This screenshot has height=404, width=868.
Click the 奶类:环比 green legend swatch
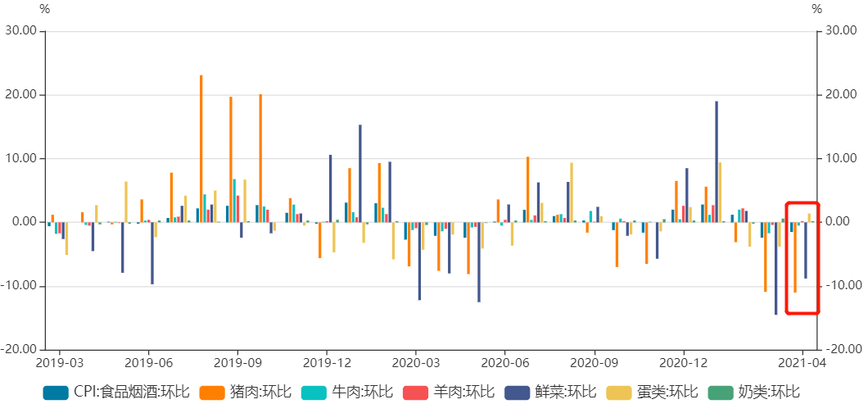pyautogui.click(x=721, y=393)
